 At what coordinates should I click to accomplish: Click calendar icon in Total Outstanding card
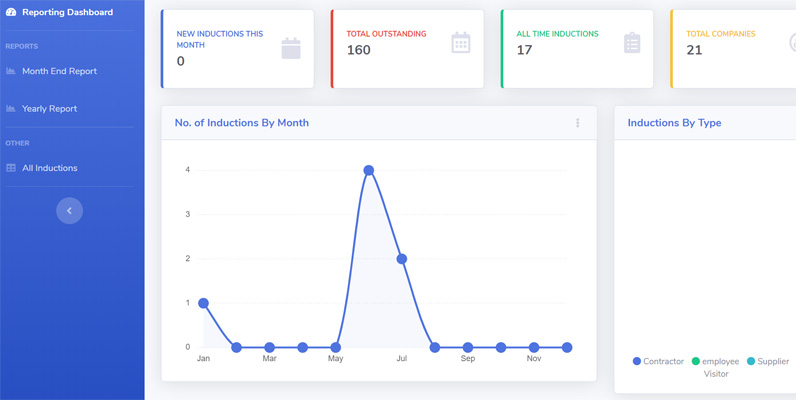point(461,43)
